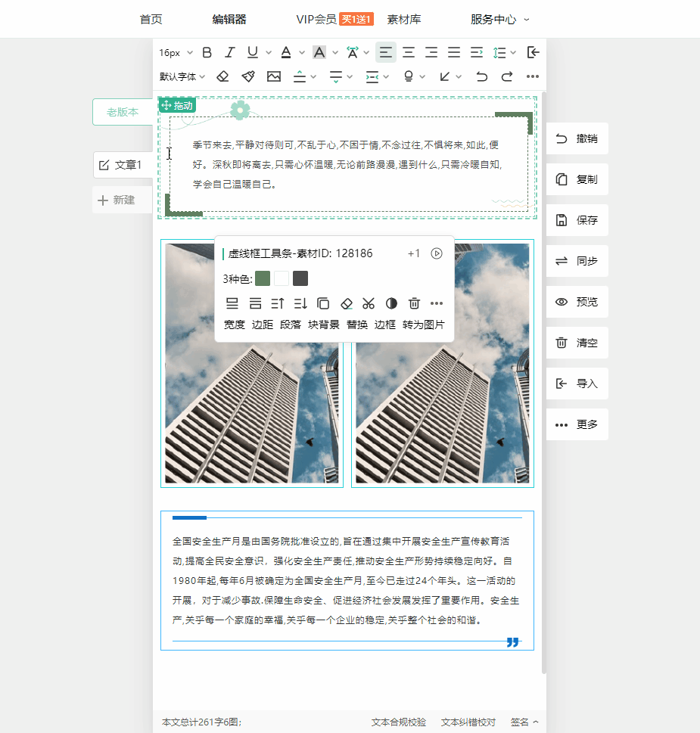Expand the background color dropdown arrow

coord(335,52)
